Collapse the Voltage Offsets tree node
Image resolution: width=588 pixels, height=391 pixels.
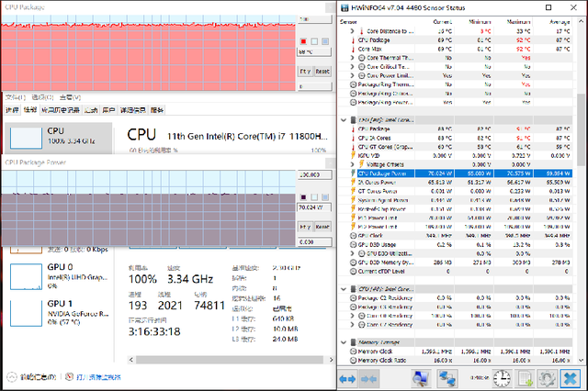(354, 163)
